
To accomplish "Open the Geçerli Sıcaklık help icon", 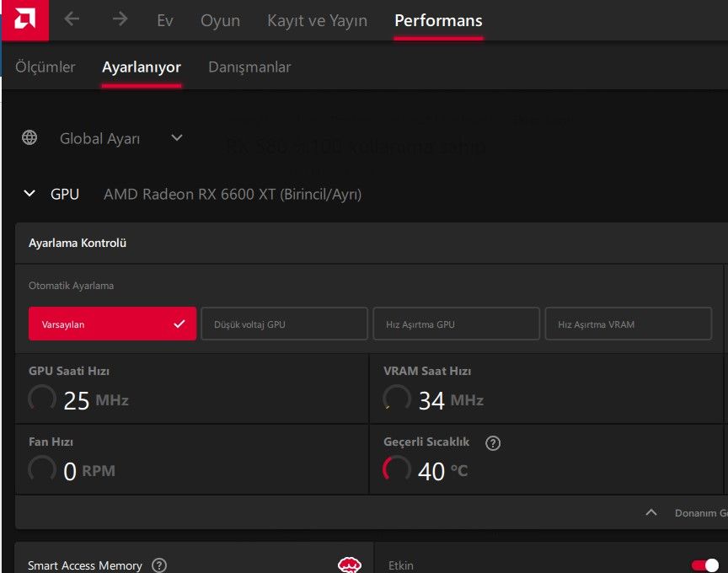I will click(493, 443).
